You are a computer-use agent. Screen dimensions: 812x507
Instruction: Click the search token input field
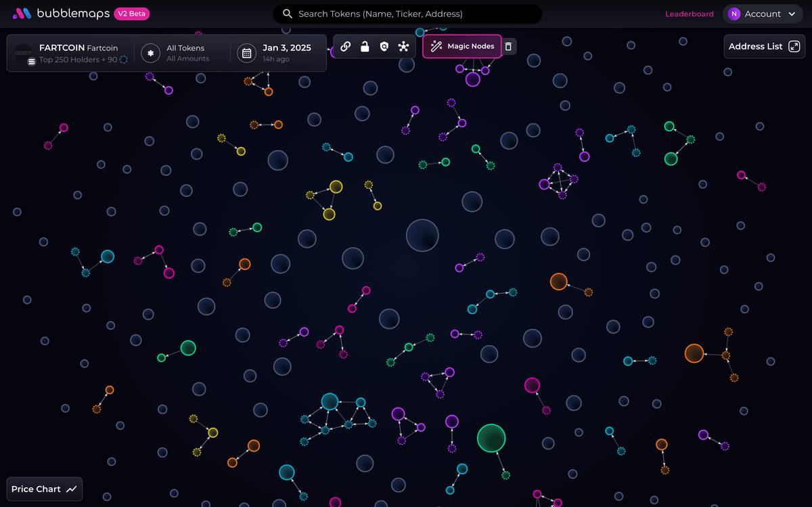click(413, 14)
